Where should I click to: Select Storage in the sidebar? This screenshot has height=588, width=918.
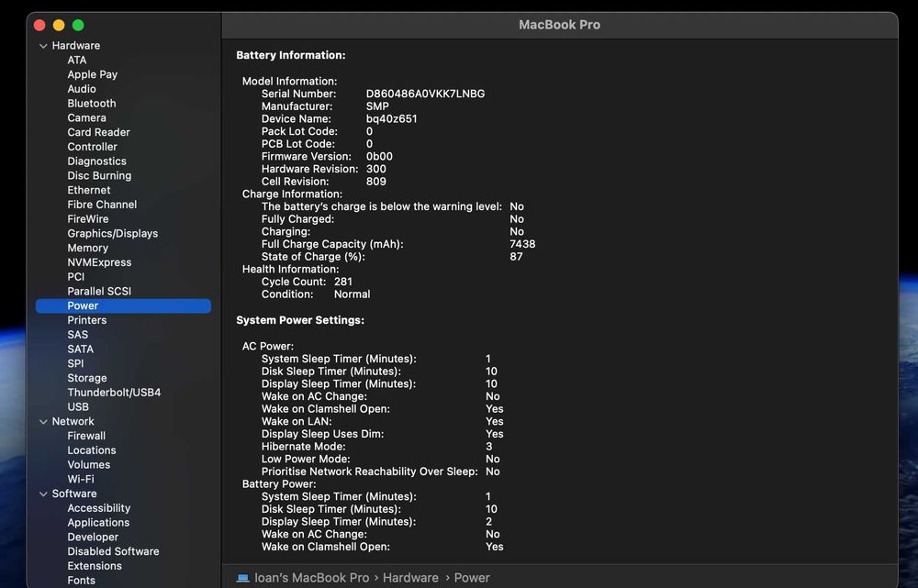tap(86, 378)
